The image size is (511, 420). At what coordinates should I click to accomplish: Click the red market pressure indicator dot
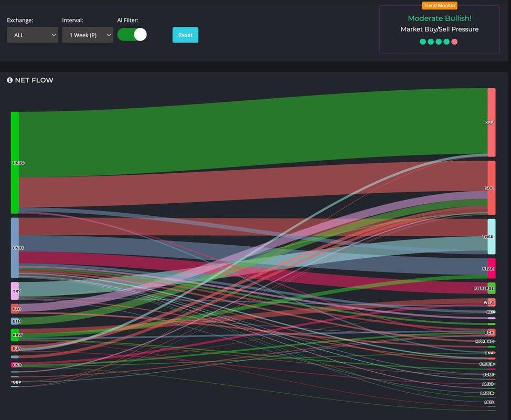click(x=454, y=41)
